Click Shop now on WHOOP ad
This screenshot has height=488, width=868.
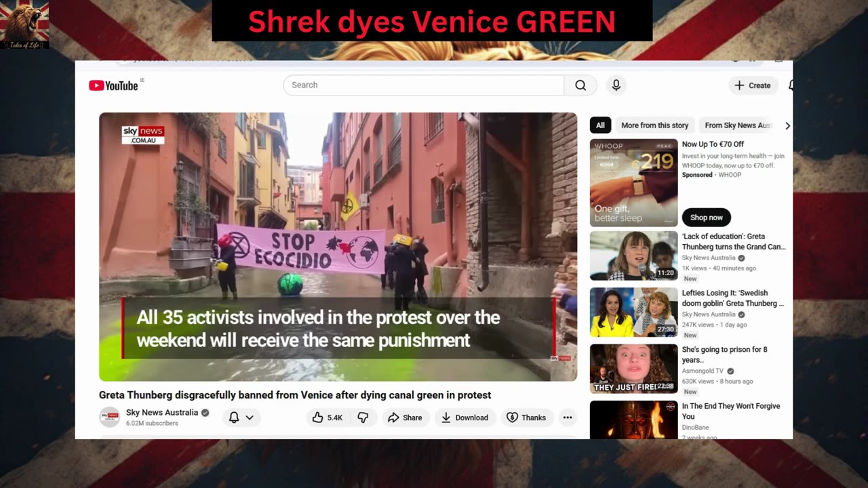[x=707, y=218]
